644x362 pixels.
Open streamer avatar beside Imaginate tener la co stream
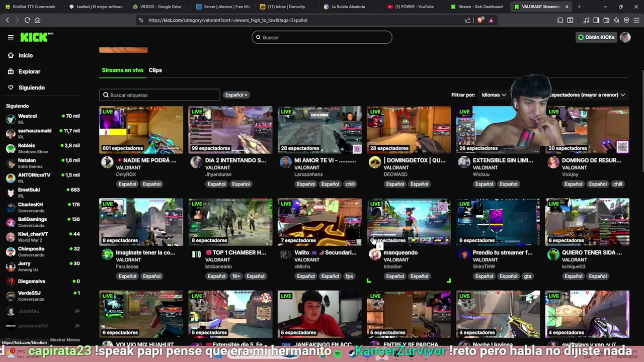click(x=107, y=254)
